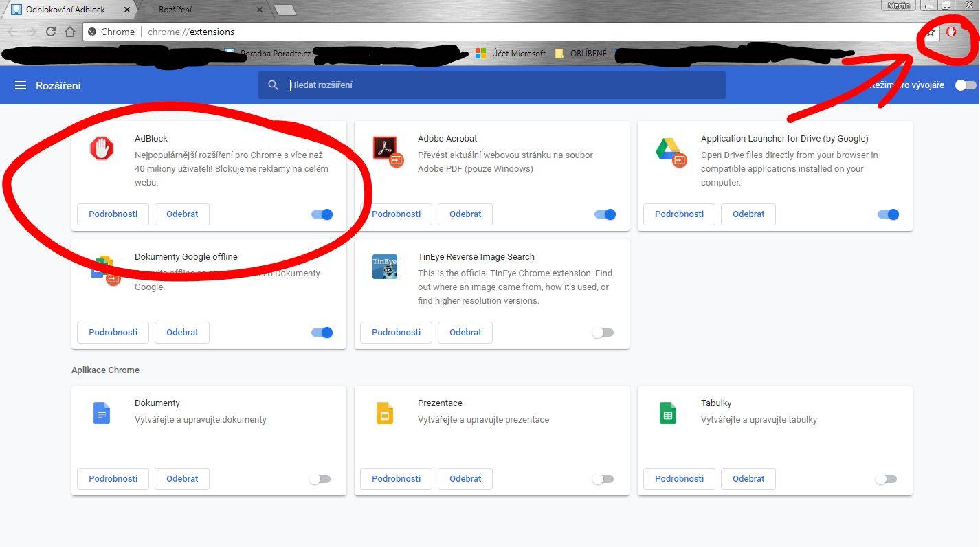Image resolution: width=980 pixels, height=547 pixels.
Task: Click the blue Dokumenty app icon
Action: 102,413
